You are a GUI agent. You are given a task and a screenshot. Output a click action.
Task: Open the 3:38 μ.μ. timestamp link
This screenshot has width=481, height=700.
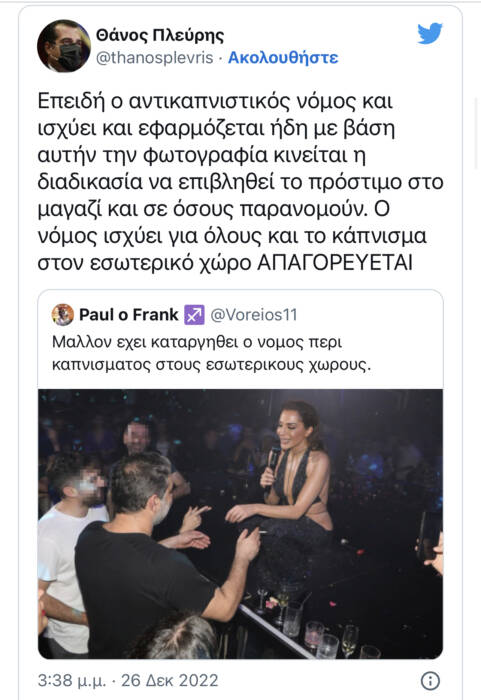click(x=72, y=680)
